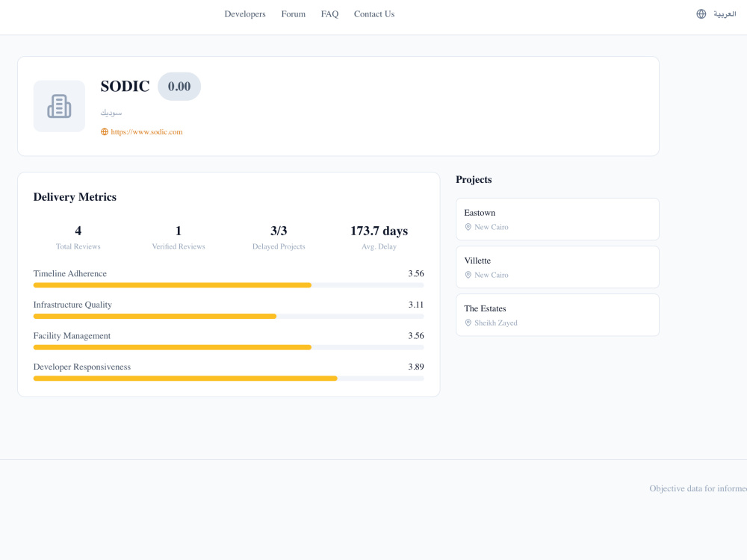The height and width of the screenshot is (560, 747).
Task: Click the Infrastructure Quality label
Action: (72, 305)
